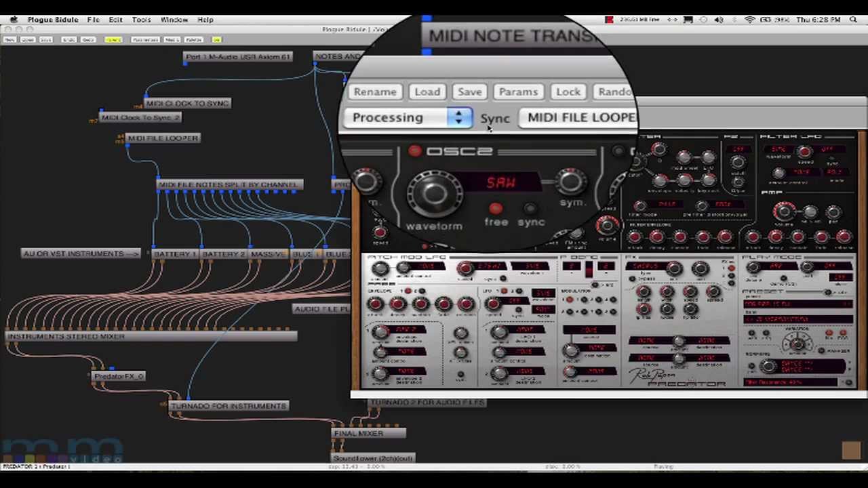Select FX slot 1 radio button
Screen dimensions: 868x488
[x=731, y=268]
